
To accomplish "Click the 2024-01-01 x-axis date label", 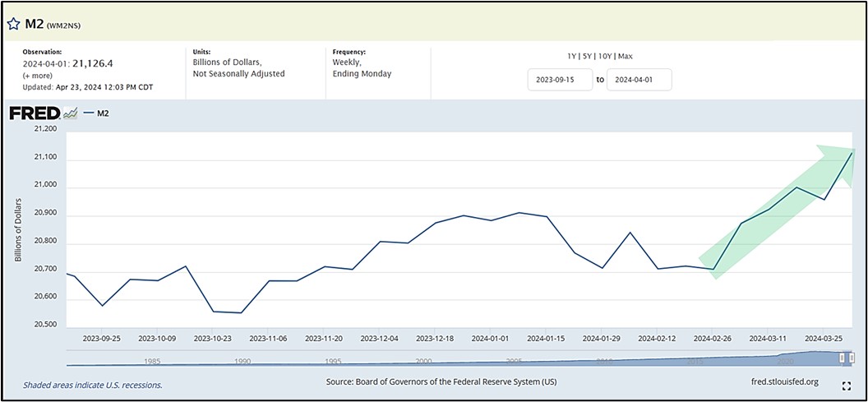I will pos(492,338).
